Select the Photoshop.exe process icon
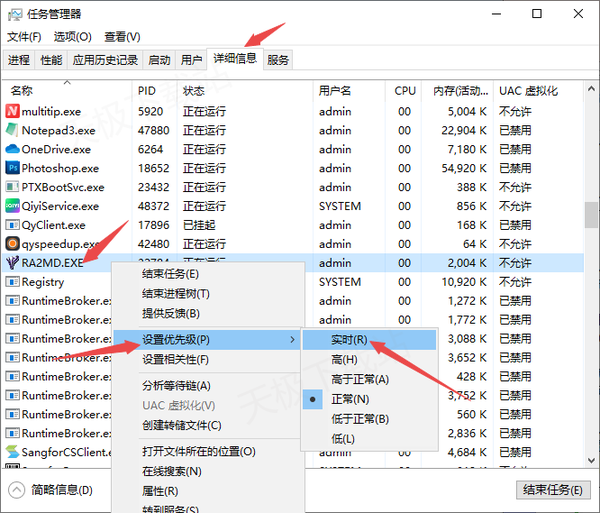 coord(12,168)
